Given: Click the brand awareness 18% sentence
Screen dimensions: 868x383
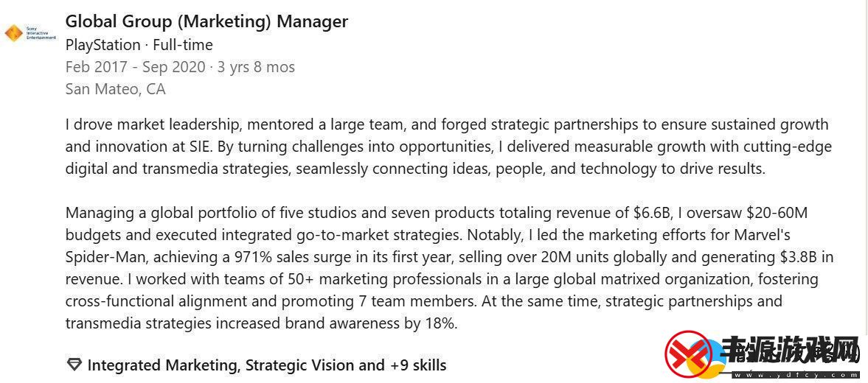Looking at the screenshot, I should pos(261,324).
